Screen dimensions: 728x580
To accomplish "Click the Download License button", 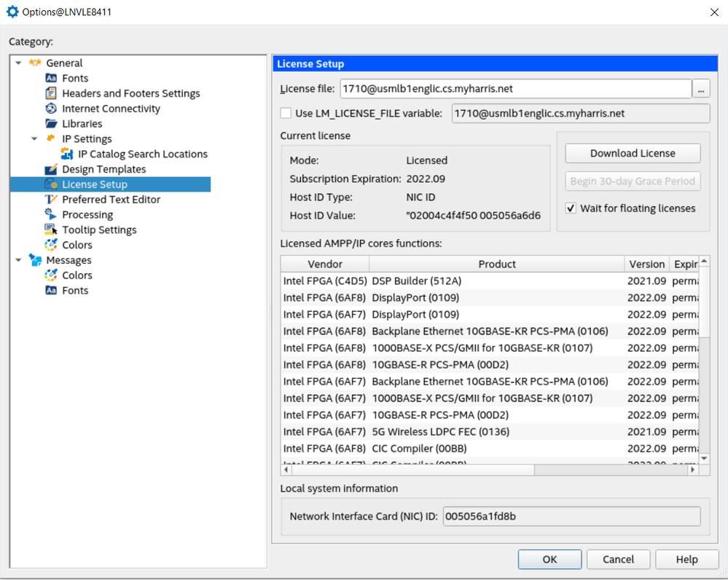I will [x=632, y=153].
